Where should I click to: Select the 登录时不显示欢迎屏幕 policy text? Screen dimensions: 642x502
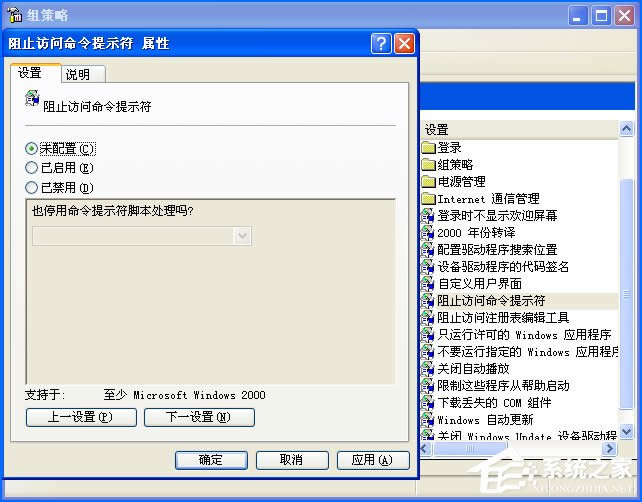tap(497, 215)
